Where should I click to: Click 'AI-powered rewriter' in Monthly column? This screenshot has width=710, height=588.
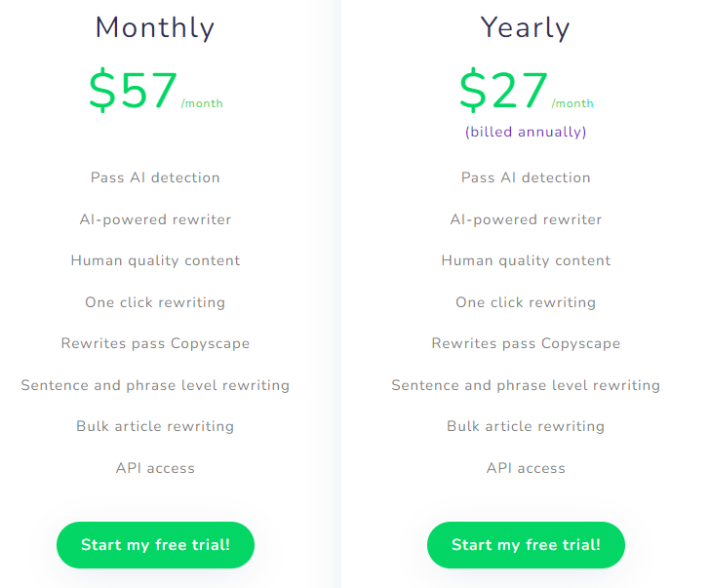coord(155,219)
